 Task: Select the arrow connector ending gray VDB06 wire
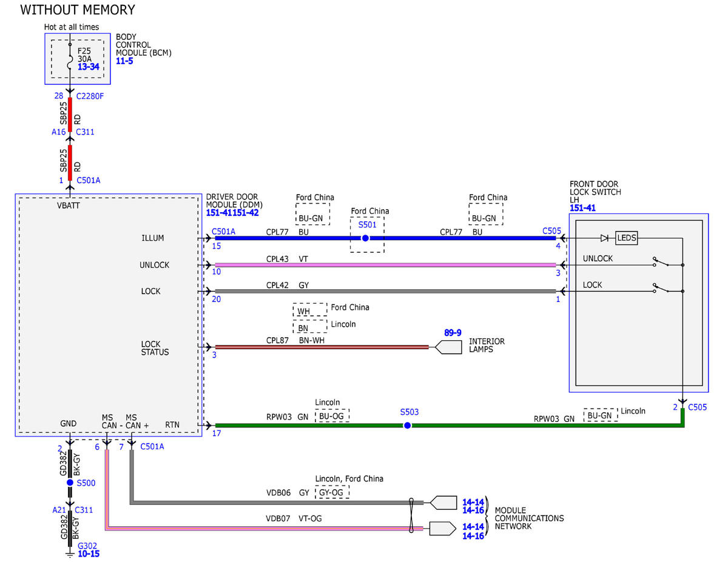click(x=443, y=503)
